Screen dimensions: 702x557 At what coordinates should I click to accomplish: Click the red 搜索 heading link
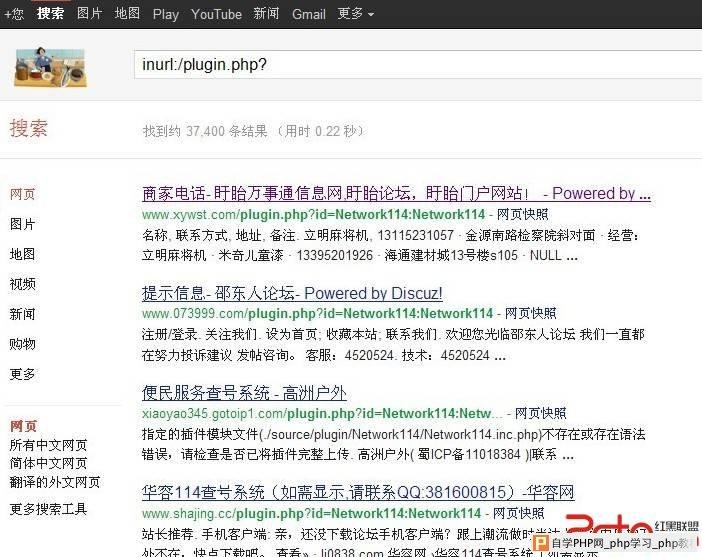point(29,129)
